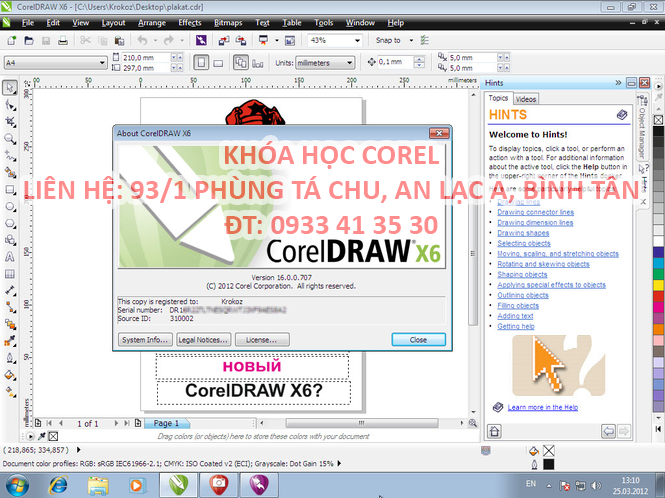Expand the Hints docker chevron

tap(618, 83)
